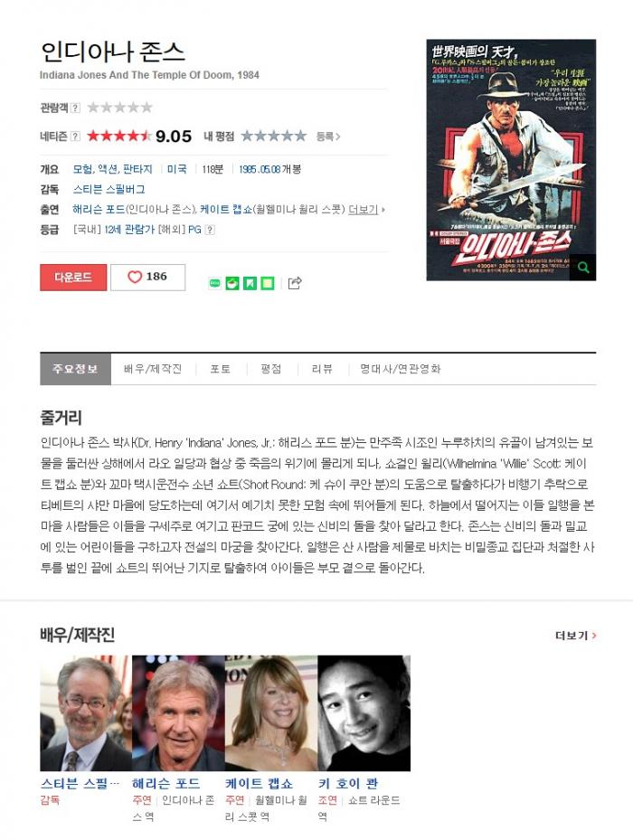Click the red 다운로드 button
633x840 pixels.
(73, 277)
